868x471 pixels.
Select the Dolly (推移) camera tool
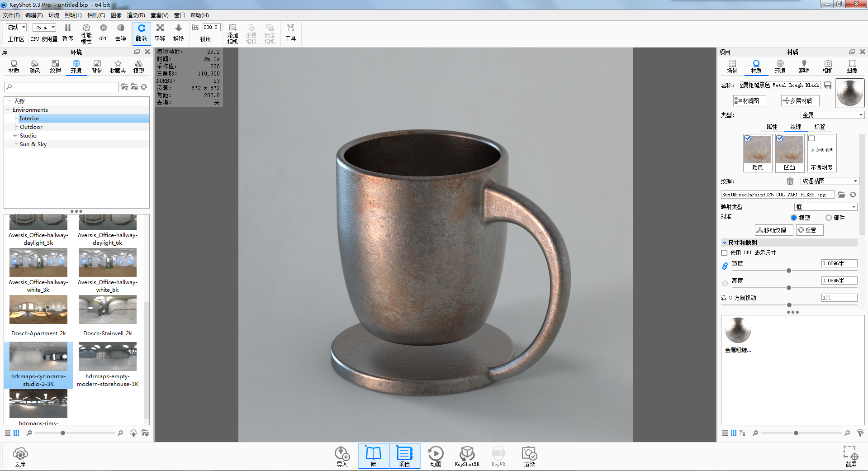coord(179,33)
